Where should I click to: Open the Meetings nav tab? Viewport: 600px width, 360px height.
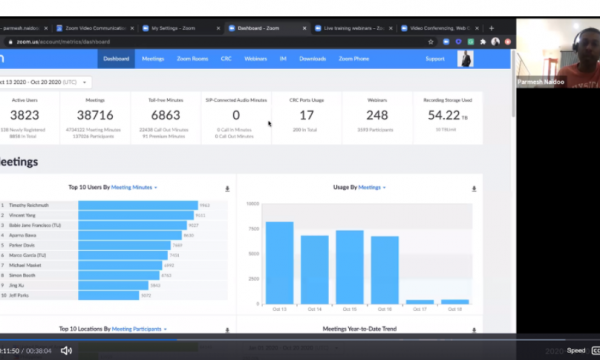coord(153,59)
